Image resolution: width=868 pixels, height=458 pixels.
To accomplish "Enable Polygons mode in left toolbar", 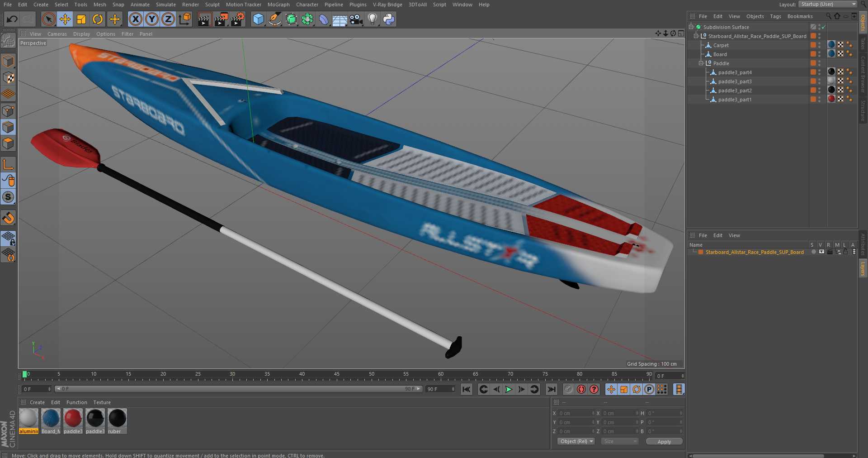I will 8,143.
